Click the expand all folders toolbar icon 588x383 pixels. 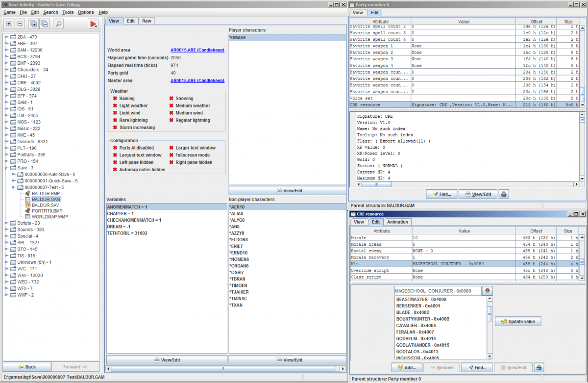tap(33, 24)
